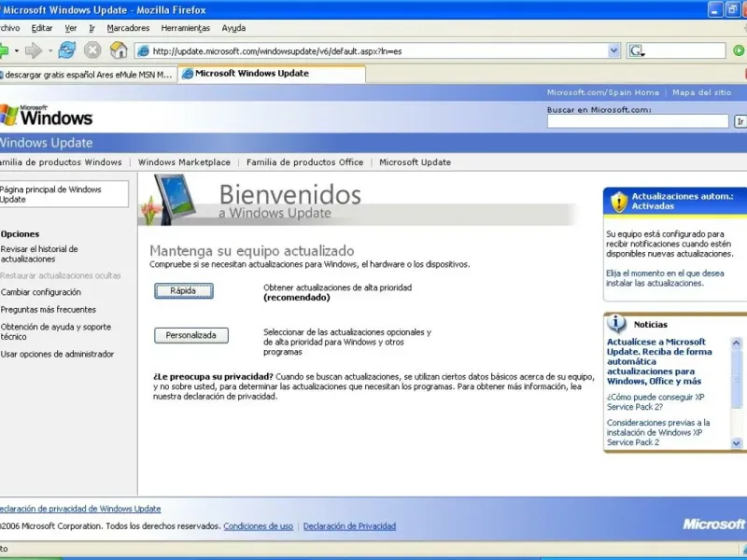Open privacy statement of Windows Update link
The height and width of the screenshot is (560, 747).
[x=80, y=509]
